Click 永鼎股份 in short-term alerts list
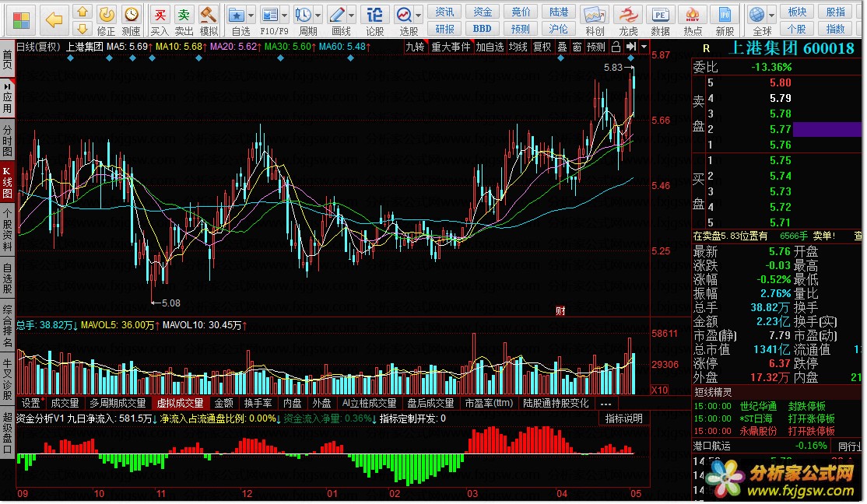This screenshot has height=504, width=867. tap(758, 431)
